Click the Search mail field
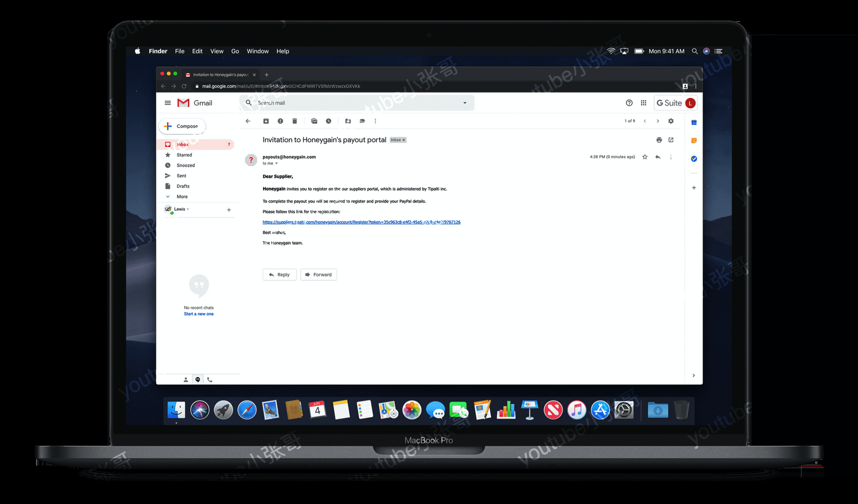858x504 pixels. 356,103
